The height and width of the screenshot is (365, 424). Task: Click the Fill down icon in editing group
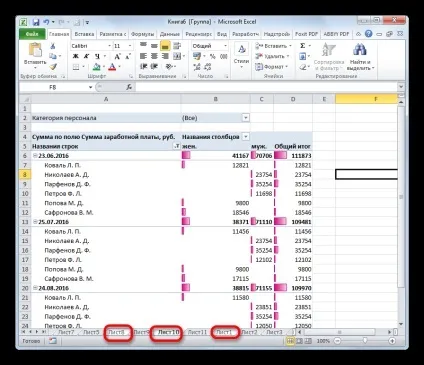[x=303, y=56]
